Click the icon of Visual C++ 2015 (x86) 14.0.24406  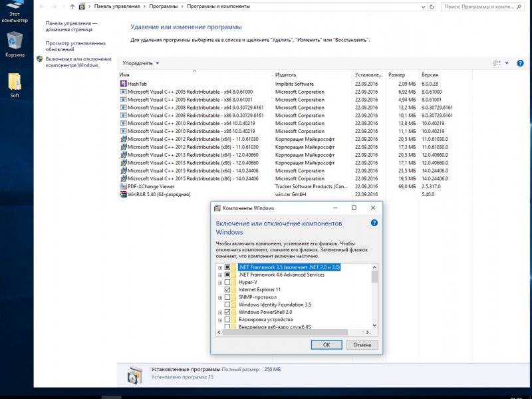[x=124, y=178]
